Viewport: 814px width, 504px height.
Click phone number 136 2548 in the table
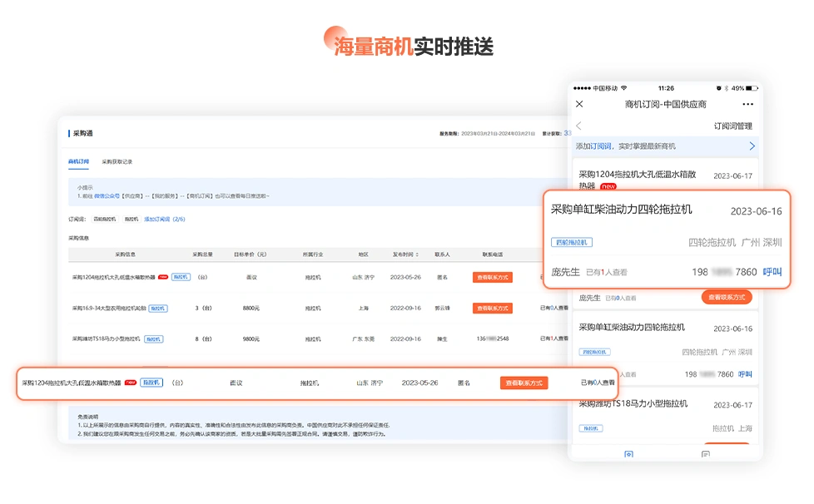click(493, 339)
